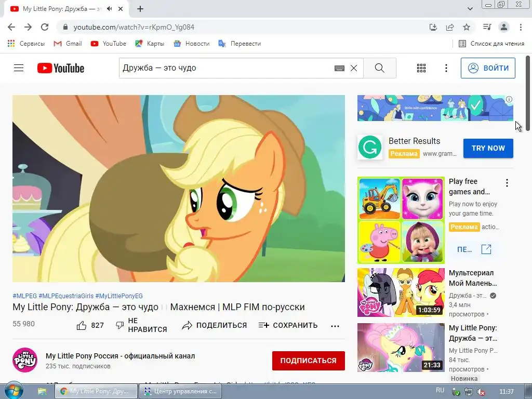The height and width of the screenshot is (399, 532).
Task: Clear the search query with X
Action: click(x=354, y=68)
